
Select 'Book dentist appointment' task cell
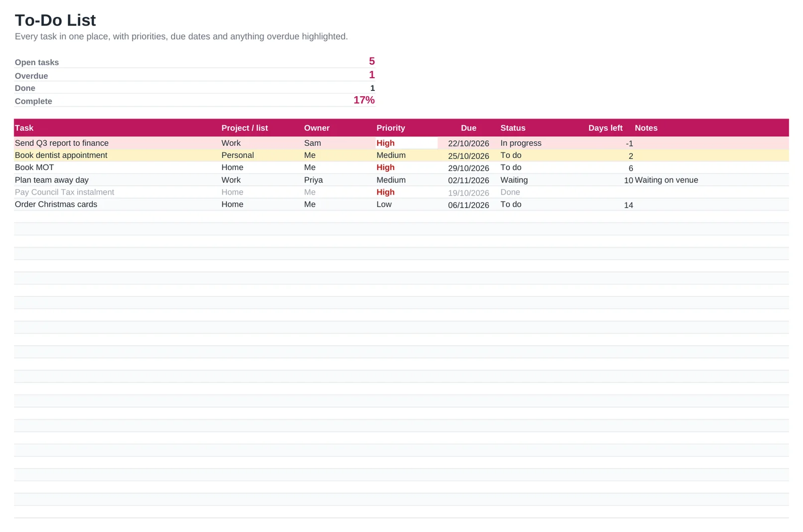tap(61, 155)
